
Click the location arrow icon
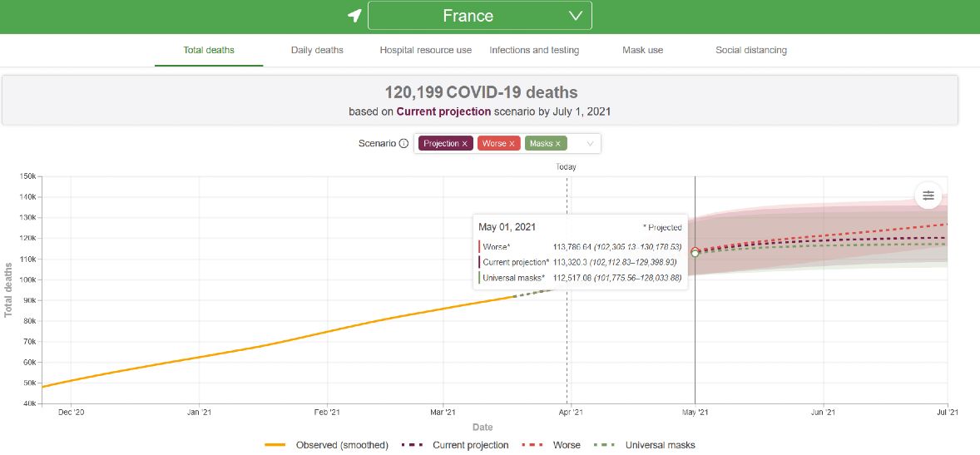(x=354, y=16)
